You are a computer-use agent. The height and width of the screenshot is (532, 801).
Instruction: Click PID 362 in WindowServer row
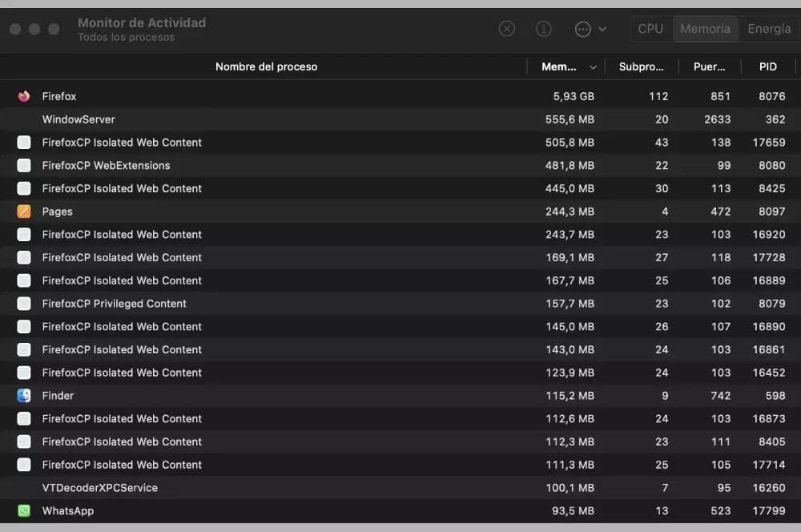coord(775,119)
